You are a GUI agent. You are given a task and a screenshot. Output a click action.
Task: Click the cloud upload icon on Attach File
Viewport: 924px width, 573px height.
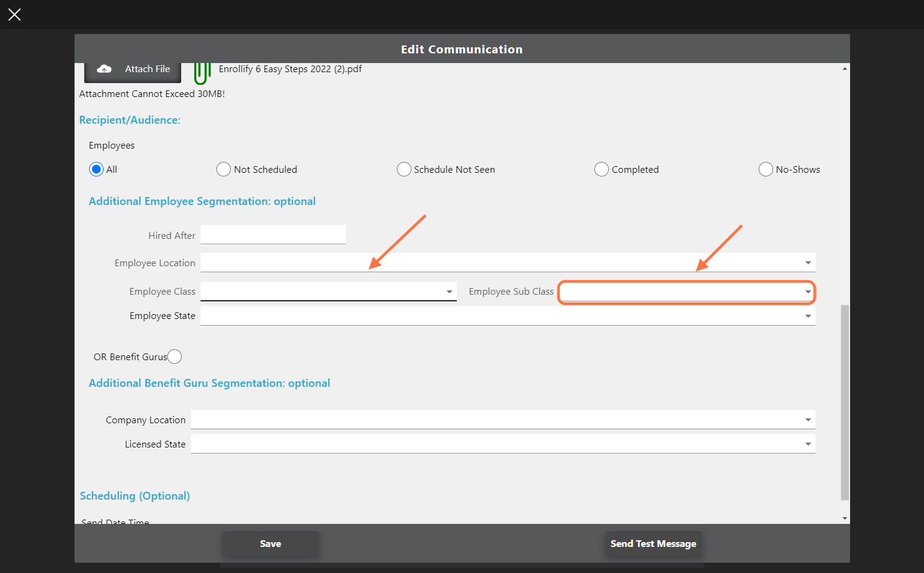[x=104, y=69]
